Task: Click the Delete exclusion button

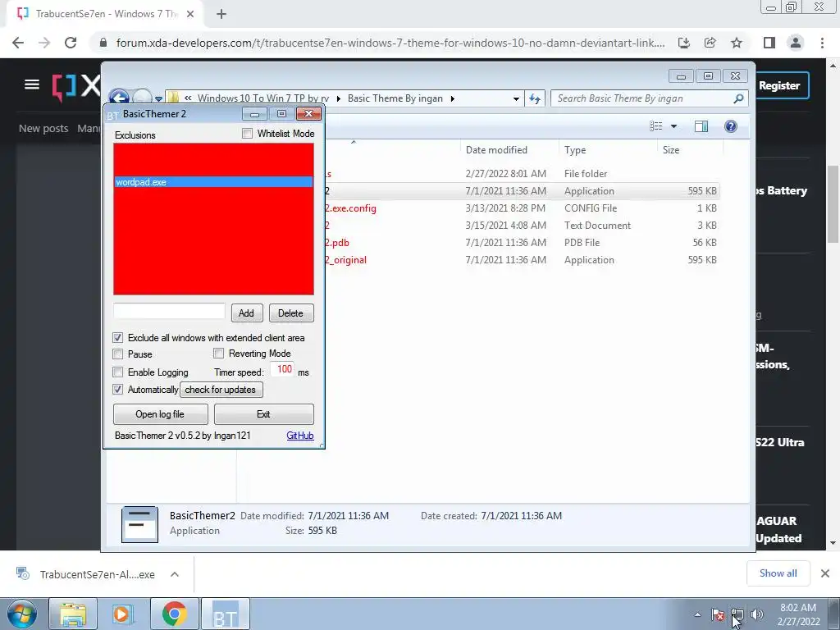Action: pos(291,313)
